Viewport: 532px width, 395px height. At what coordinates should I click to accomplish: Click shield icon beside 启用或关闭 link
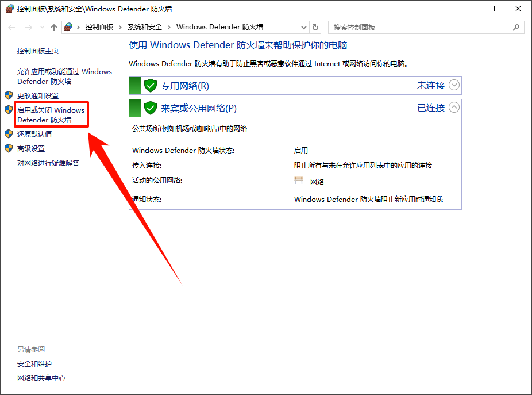9,109
